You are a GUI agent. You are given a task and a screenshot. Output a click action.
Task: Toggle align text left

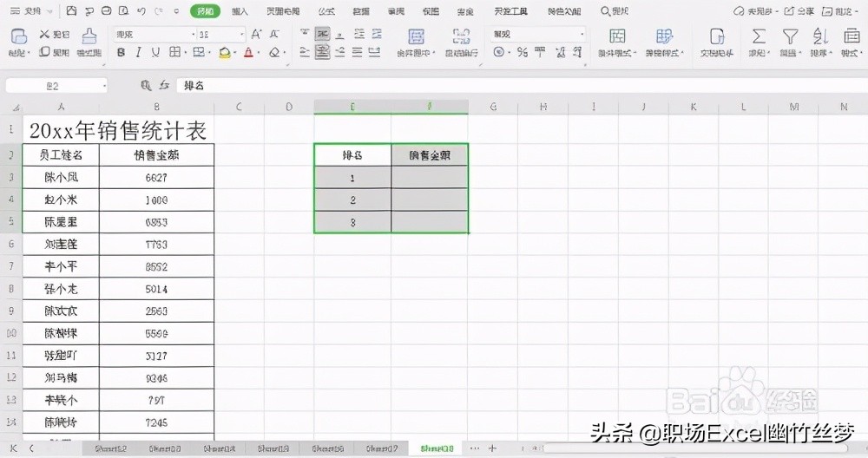point(305,52)
